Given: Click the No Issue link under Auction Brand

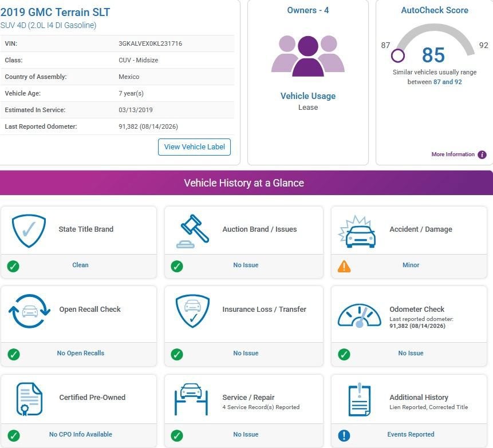Looking at the screenshot, I should [x=246, y=265].
